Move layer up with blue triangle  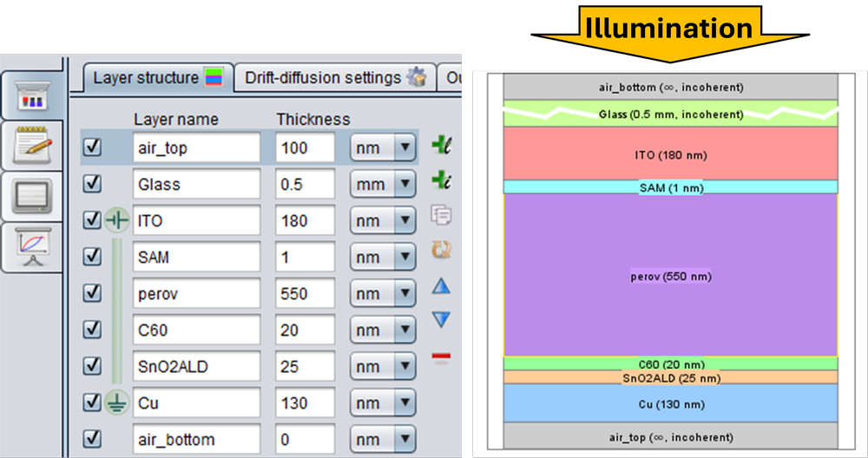tap(441, 286)
